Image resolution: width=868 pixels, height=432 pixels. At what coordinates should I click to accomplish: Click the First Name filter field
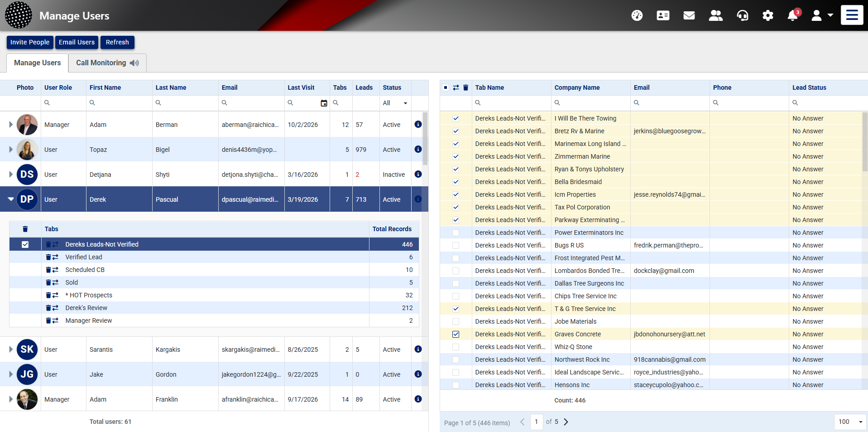coord(119,103)
